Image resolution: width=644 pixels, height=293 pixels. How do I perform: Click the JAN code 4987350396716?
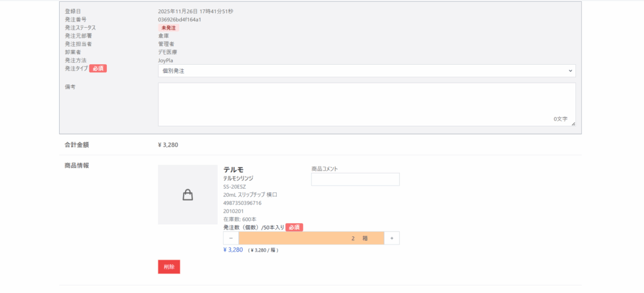[x=242, y=203]
